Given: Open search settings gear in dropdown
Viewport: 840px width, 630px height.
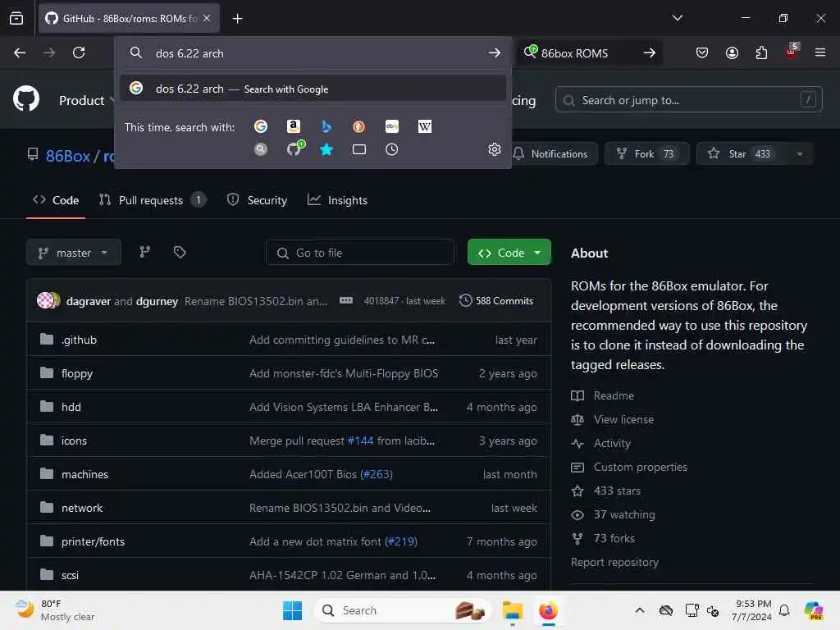Looking at the screenshot, I should (x=495, y=149).
